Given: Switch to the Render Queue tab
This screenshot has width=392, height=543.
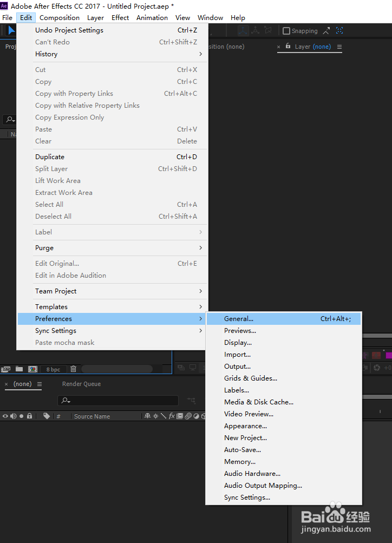Looking at the screenshot, I should pos(81,384).
